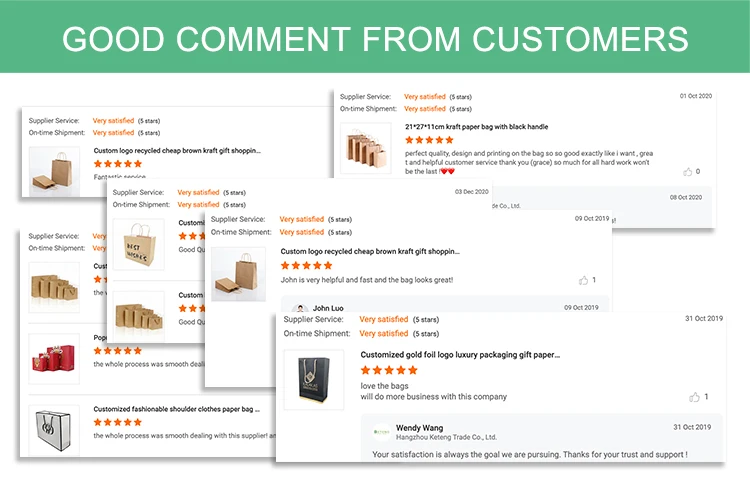Click John Luo replier name

coord(328,308)
